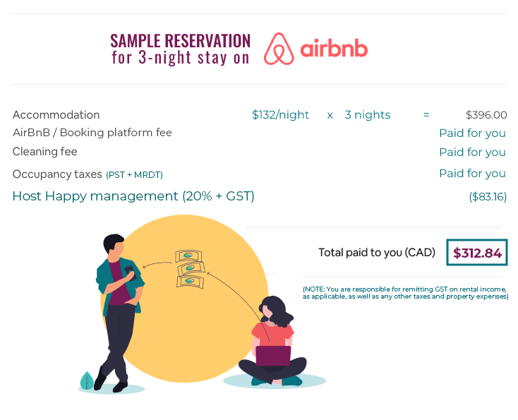This screenshot has height=420, width=518.
Task: Click the Airbnb Bélo logo symbol
Action: point(278,49)
